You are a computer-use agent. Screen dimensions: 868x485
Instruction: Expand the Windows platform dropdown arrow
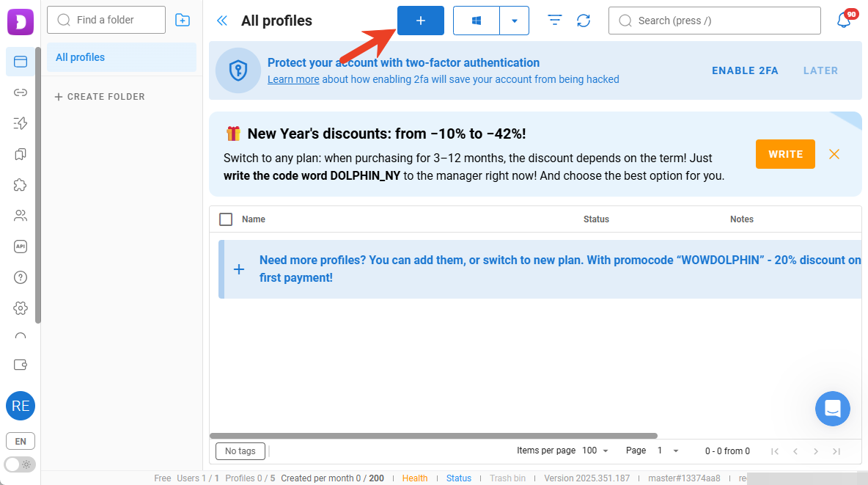515,21
